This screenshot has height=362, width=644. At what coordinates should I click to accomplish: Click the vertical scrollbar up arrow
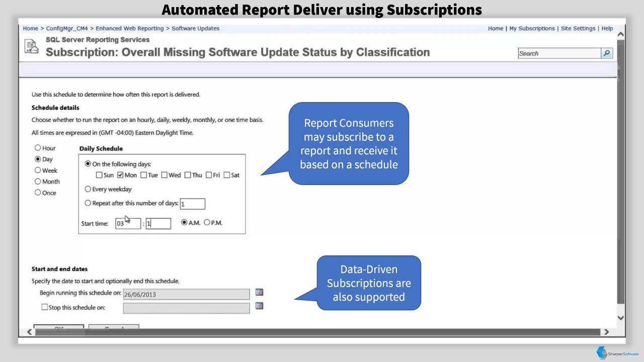(x=620, y=34)
